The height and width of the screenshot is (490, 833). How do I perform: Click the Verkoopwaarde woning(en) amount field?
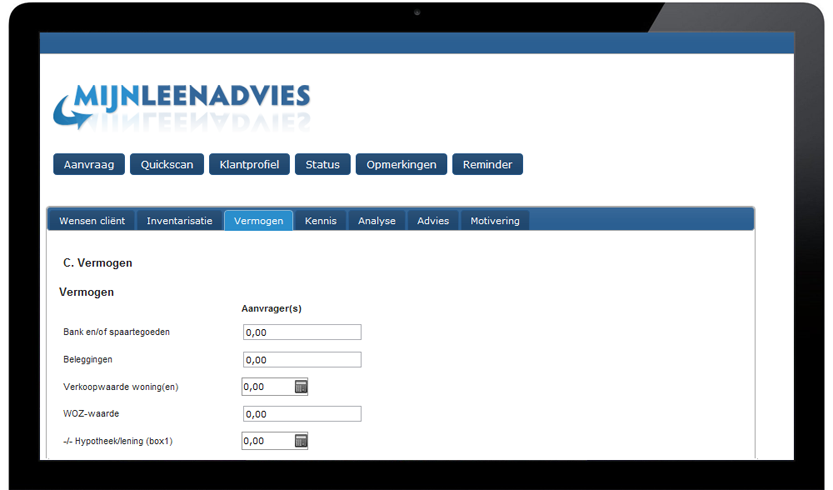tap(266, 387)
